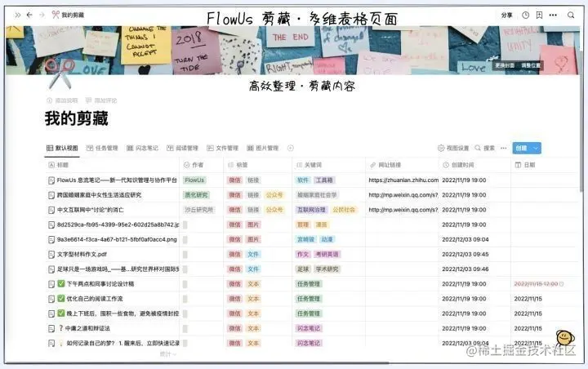Click page icon of FlowUs 息流笔记 row
This screenshot has height=369, width=588.
click(x=51, y=180)
